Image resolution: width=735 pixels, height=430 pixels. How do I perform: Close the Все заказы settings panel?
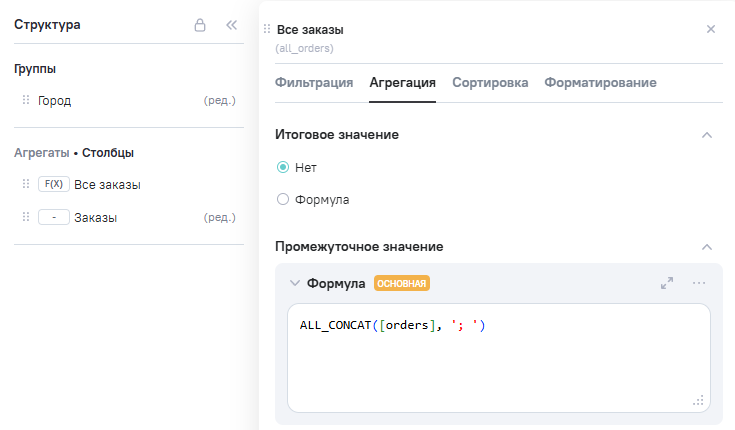tap(711, 29)
